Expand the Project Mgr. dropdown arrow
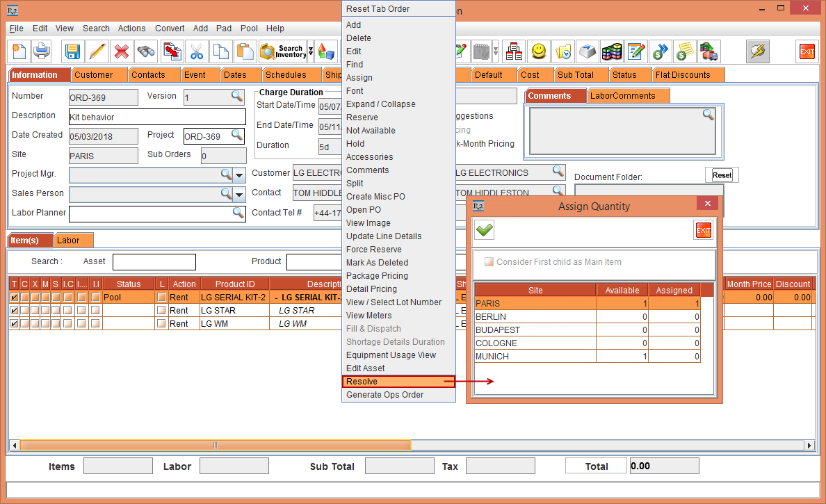Image resolution: width=826 pixels, height=504 pixels. point(239,174)
